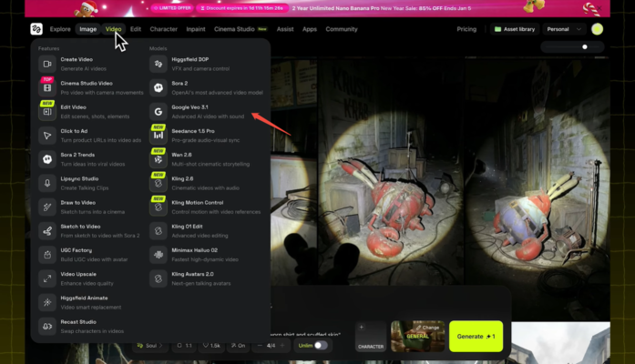The image size is (635, 364).
Task: Click the LIMITED OFFER banner badge
Action: (172, 8)
